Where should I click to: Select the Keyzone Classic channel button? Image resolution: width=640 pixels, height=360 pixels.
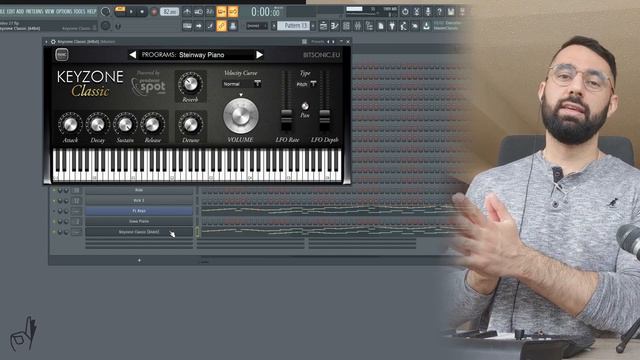tap(139, 232)
